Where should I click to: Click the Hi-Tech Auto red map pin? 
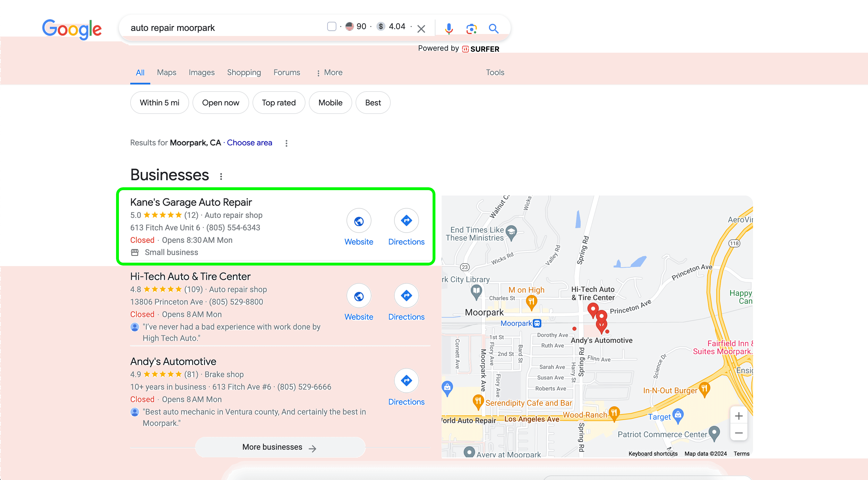coord(593,310)
